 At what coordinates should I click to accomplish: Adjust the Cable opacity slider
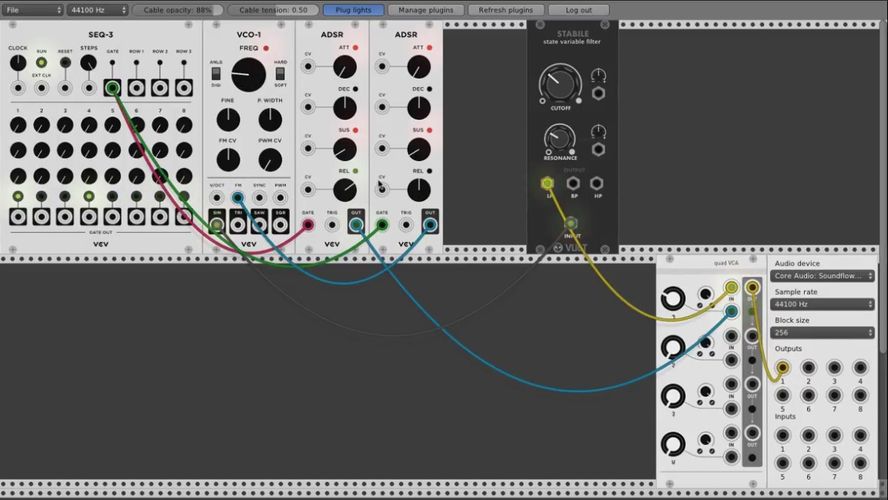click(178, 10)
